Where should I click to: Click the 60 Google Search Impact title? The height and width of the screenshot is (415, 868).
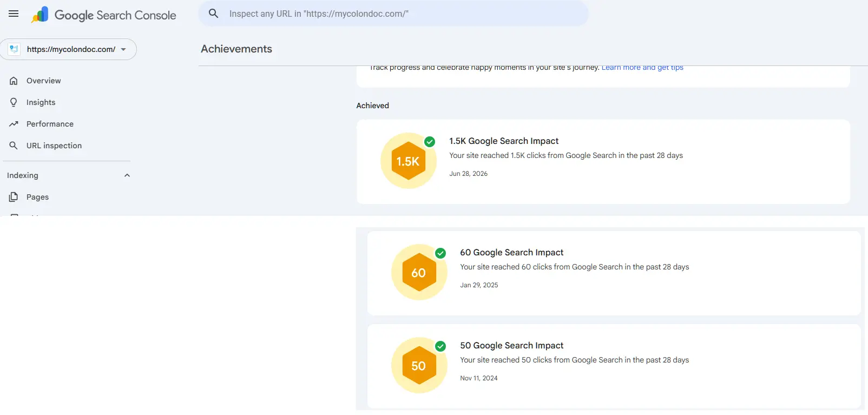512,252
